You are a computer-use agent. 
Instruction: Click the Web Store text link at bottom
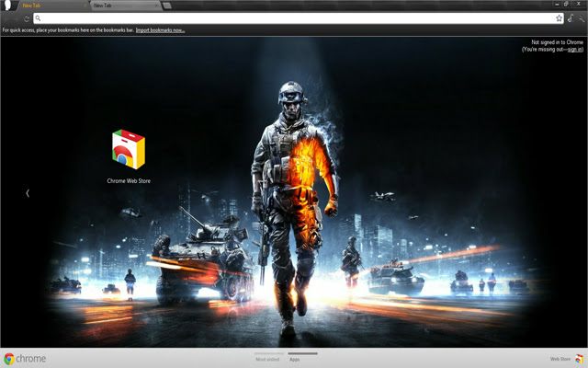(560, 359)
